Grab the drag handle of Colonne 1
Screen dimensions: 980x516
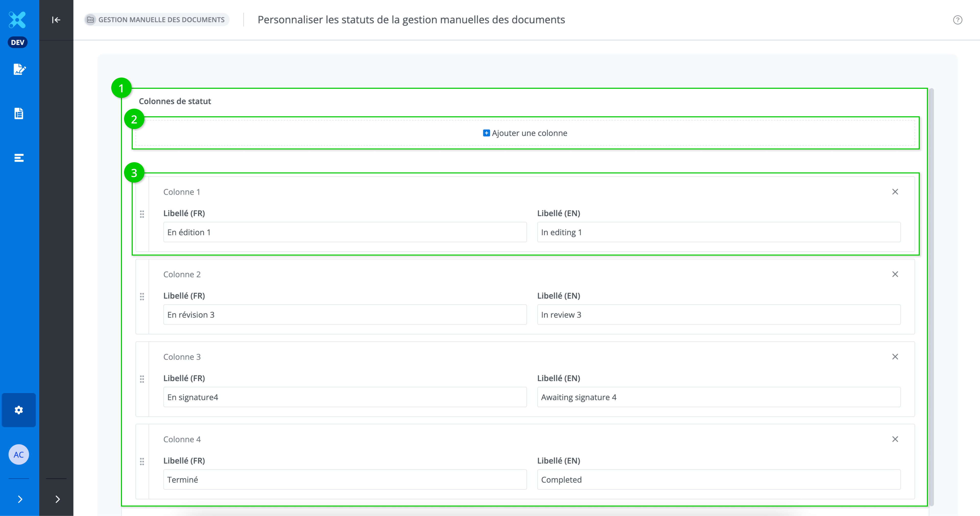[142, 214]
